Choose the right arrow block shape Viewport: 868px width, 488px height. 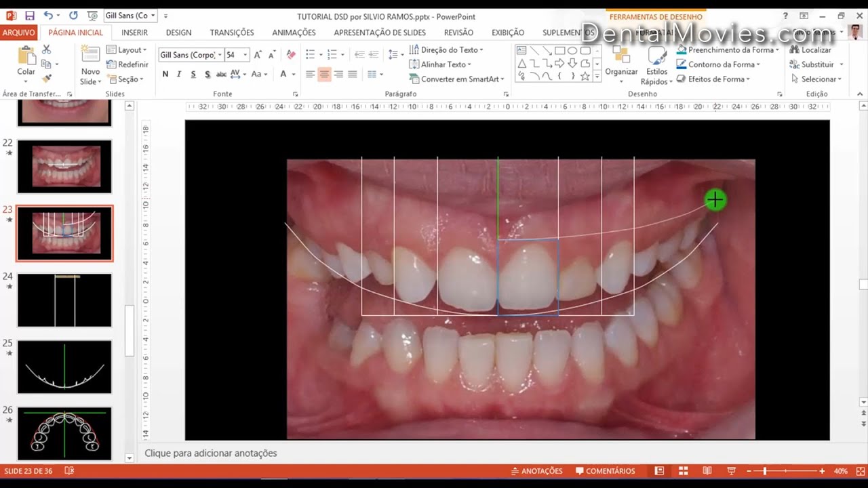560,63
